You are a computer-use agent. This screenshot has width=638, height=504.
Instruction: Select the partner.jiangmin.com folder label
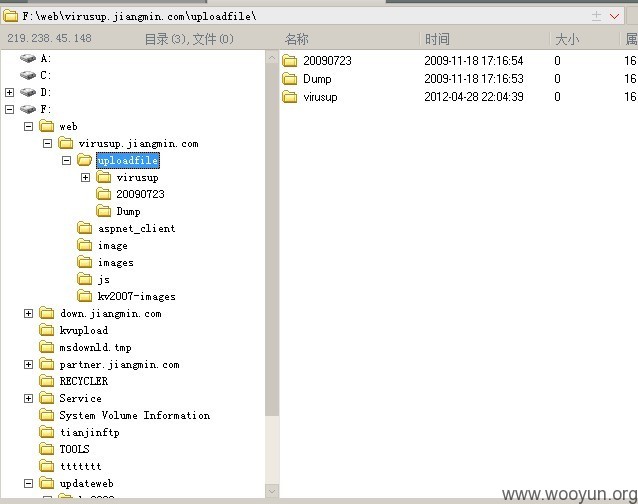tap(120, 364)
